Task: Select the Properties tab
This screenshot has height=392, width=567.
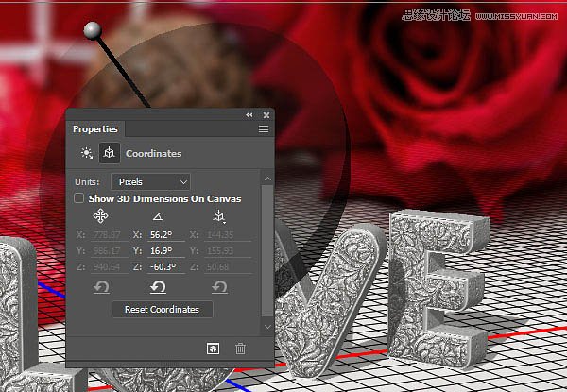Action: pyautogui.click(x=95, y=129)
